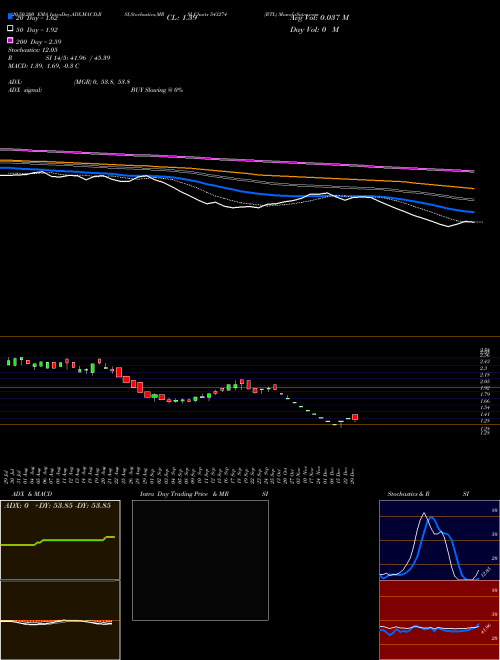Click the 'CL: 1.39' closing price text
Image resolution: width=500 pixels, height=660 pixels.
[182, 18]
